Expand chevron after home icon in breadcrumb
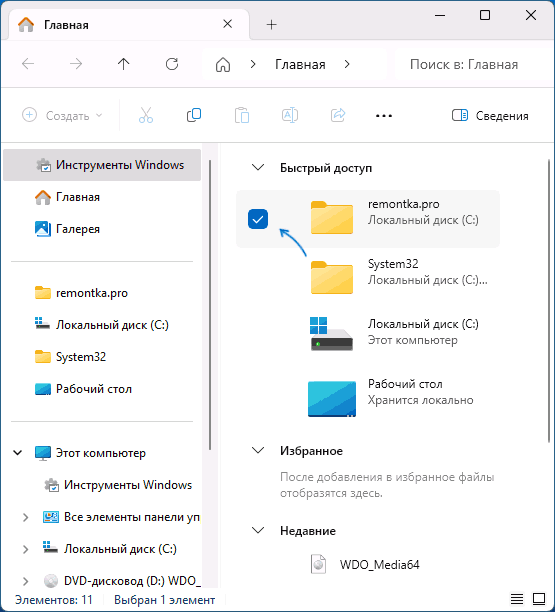This screenshot has height=612, width=555. pyautogui.click(x=253, y=64)
